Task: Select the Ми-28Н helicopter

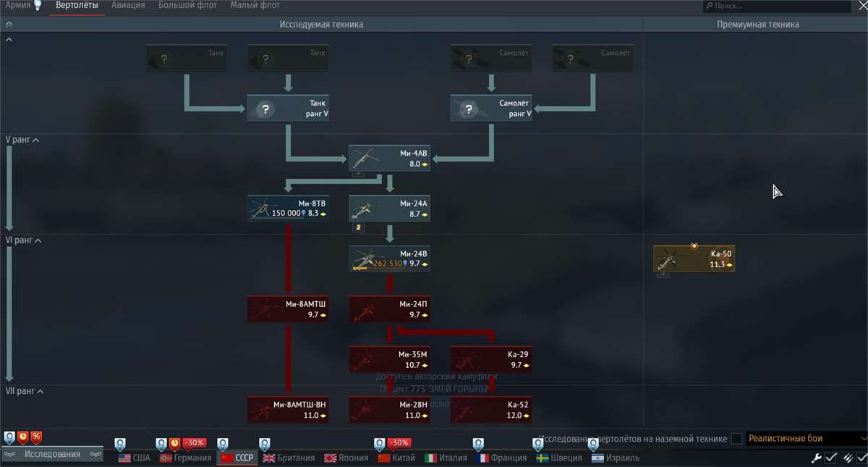Action: point(389,409)
